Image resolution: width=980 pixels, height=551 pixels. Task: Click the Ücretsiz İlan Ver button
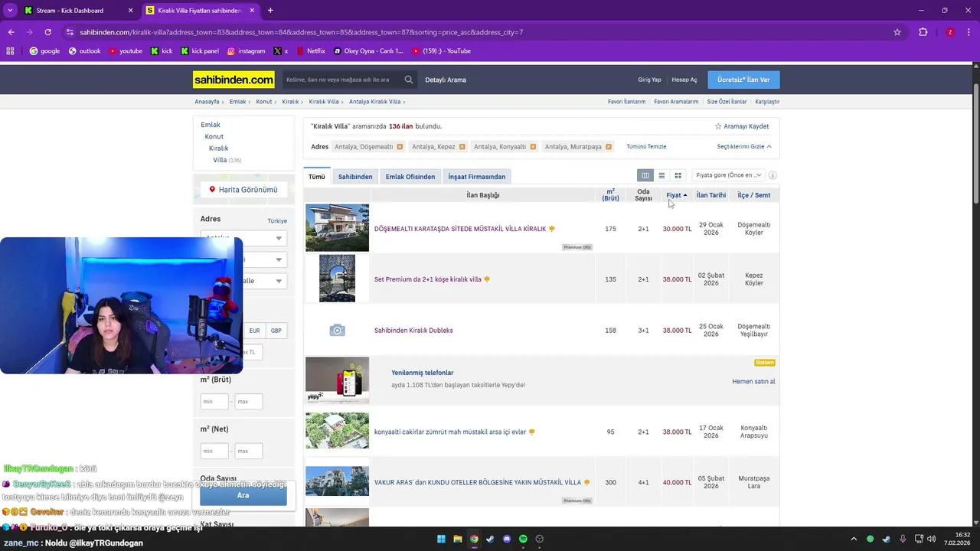[743, 80]
